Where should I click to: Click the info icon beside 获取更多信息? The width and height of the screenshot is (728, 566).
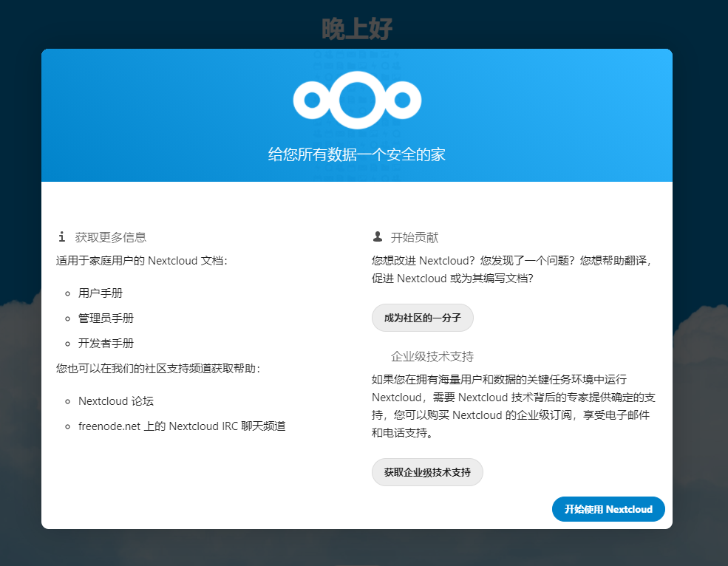pyautogui.click(x=62, y=236)
